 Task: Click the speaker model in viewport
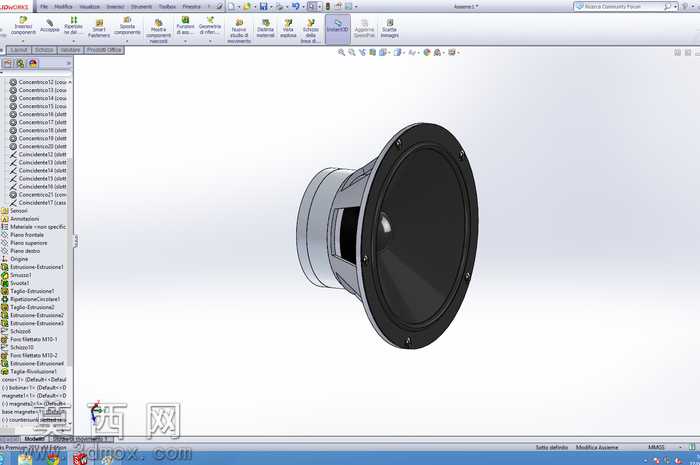click(388, 236)
